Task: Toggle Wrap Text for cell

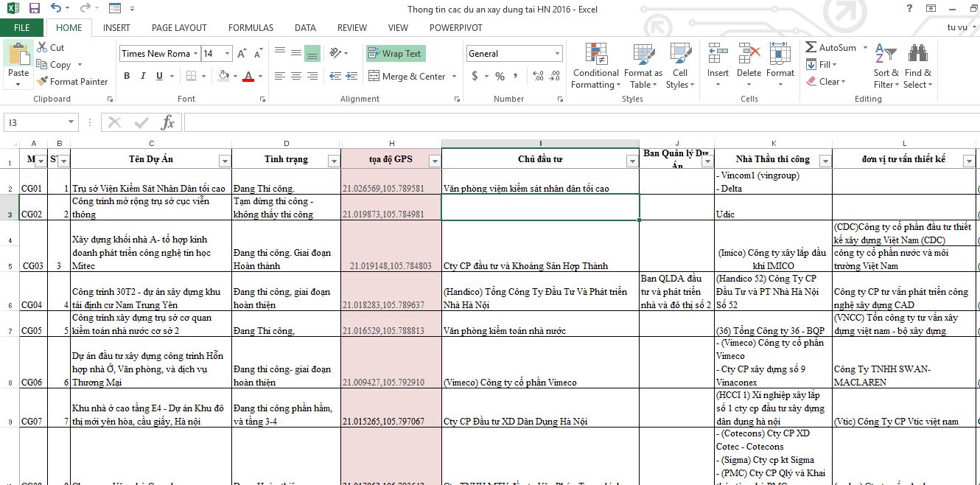Action: 395,53
